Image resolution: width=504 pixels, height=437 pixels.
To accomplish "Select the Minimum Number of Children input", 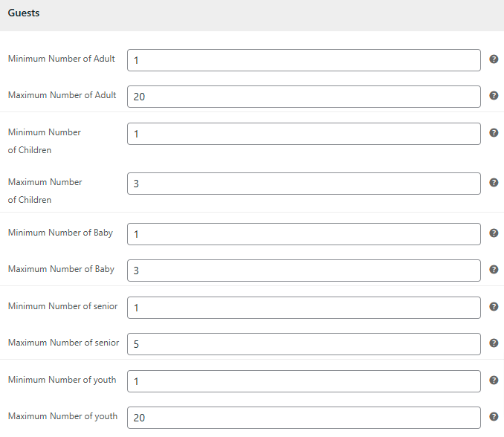I will [304, 134].
